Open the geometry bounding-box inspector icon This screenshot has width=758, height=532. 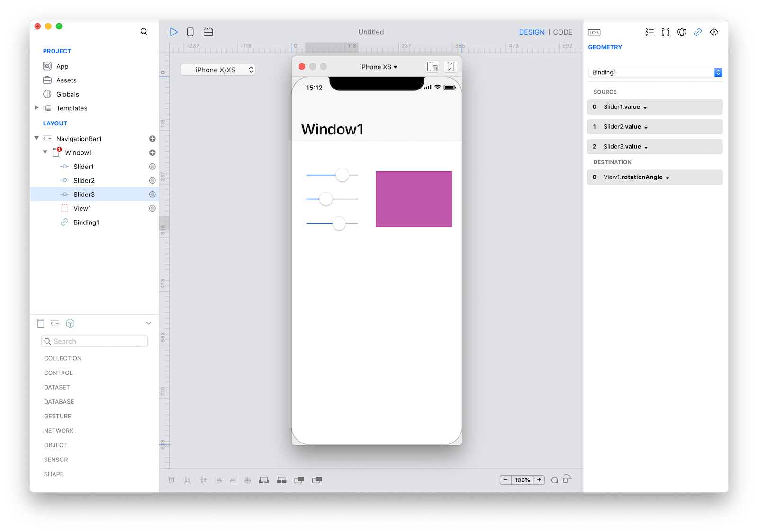click(x=666, y=32)
